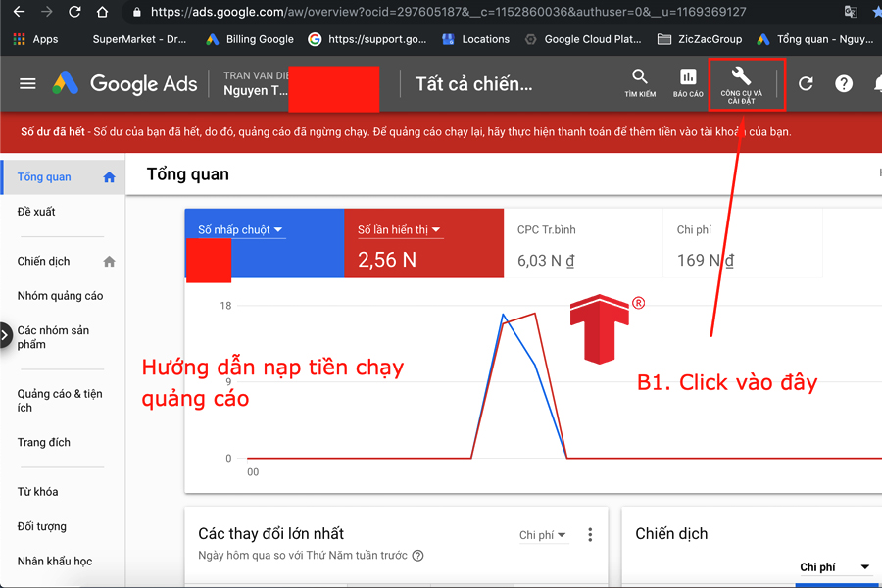Open browser home page
The height and width of the screenshot is (588, 882).
(x=102, y=12)
